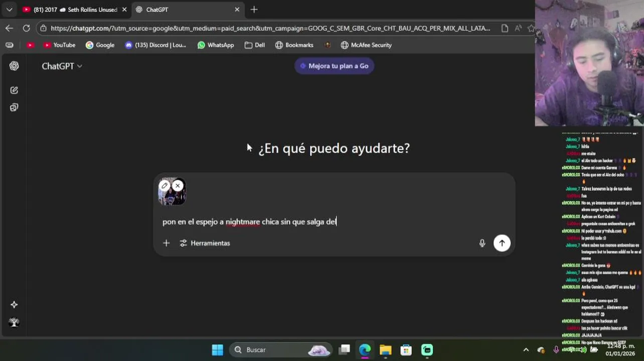The image size is (644, 361).
Task: Switch to the ChatGPT tab
Action: (x=188, y=10)
